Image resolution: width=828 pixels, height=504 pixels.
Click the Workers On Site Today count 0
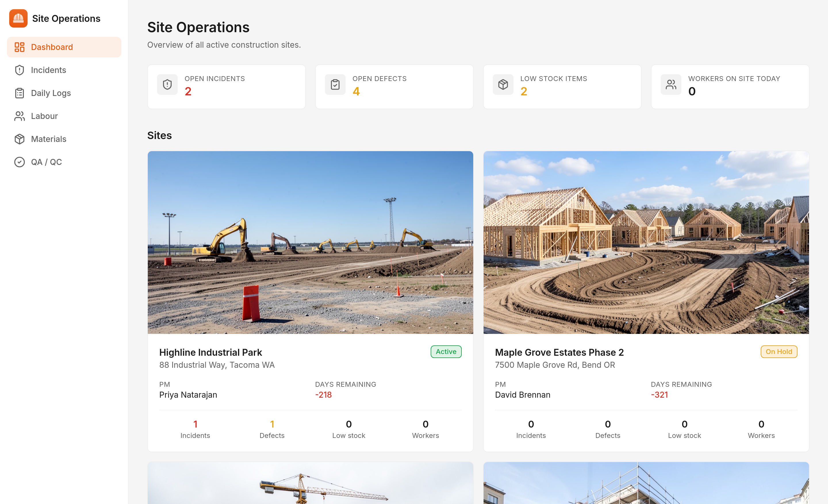pos(692,91)
